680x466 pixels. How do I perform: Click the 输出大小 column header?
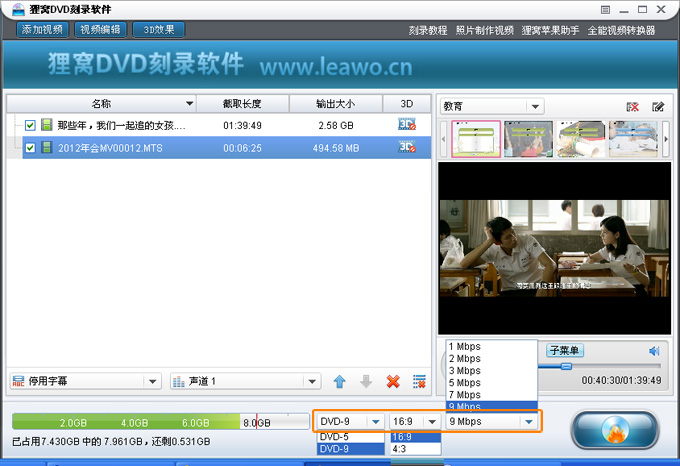335,104
